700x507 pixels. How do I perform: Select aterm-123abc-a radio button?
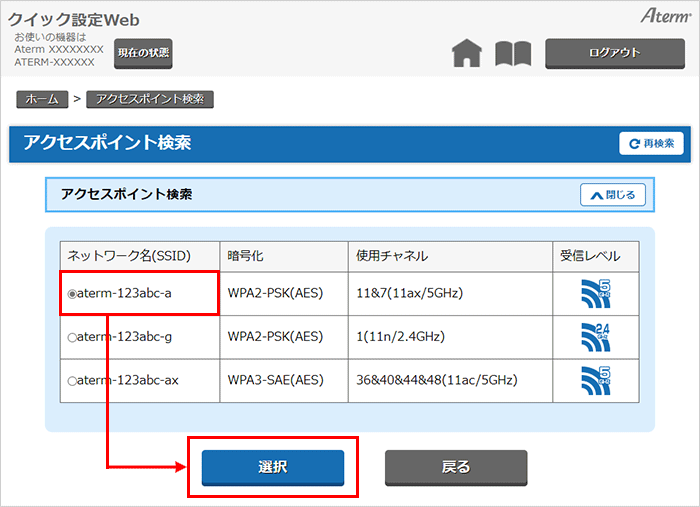coord(71,294)
